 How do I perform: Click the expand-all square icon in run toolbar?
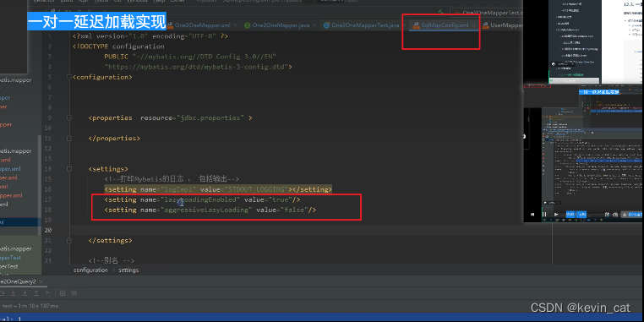[x=63, y=293]
